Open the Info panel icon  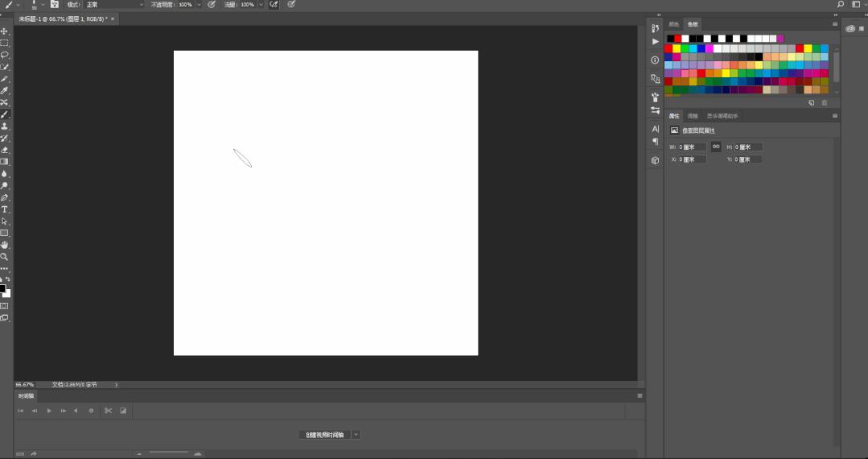pyautogui.click(x=656, y=60)
